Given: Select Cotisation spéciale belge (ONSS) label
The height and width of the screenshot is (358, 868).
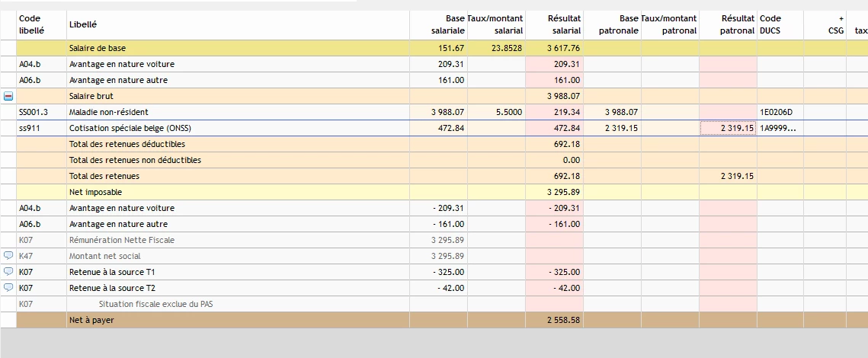Looking at the screenshot, I should (x=130, y=129).
